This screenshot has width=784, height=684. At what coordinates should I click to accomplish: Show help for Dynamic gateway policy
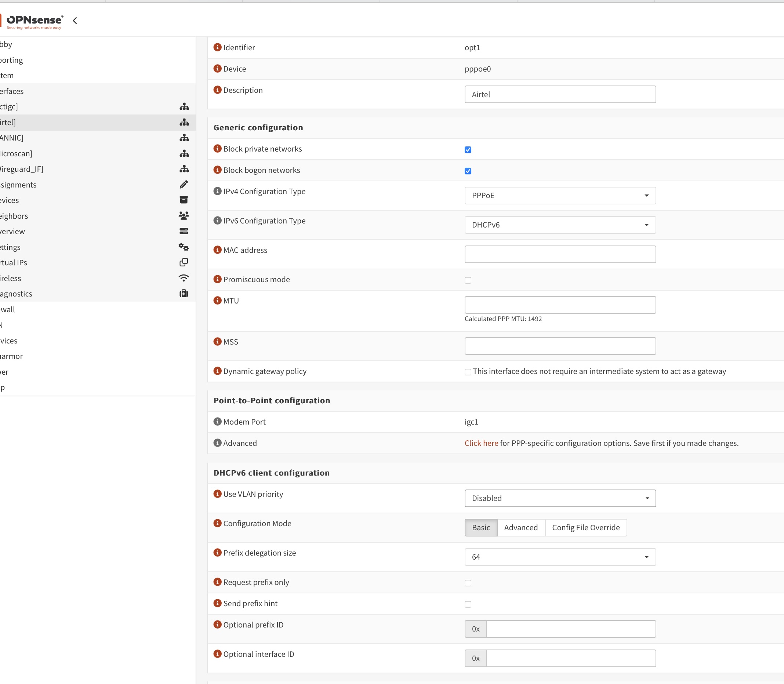[x=218, y=371]
